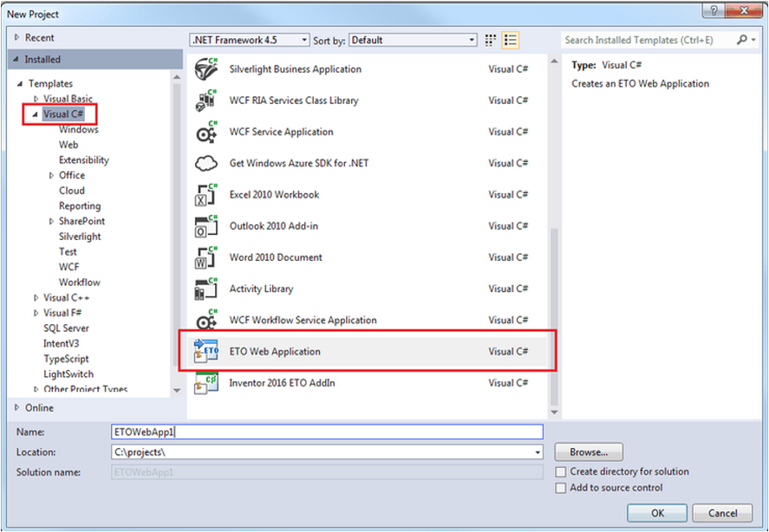Check Add to source control
This screenshot has height=532, width=769.
[561, 488]
